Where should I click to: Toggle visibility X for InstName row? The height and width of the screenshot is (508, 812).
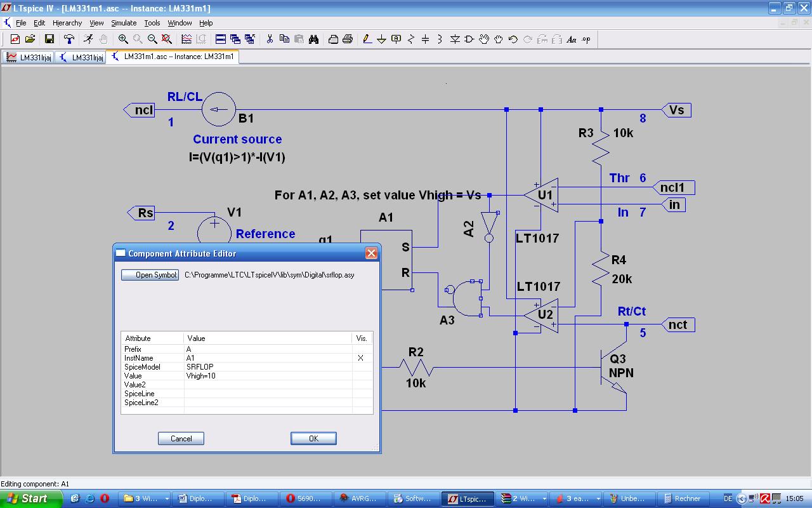click(361, 358)
